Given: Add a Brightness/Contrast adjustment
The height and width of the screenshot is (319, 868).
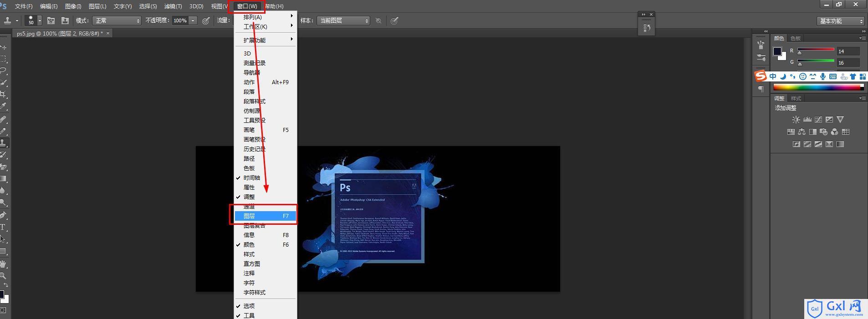Looking at the screenshot, I should coord(796,120).
